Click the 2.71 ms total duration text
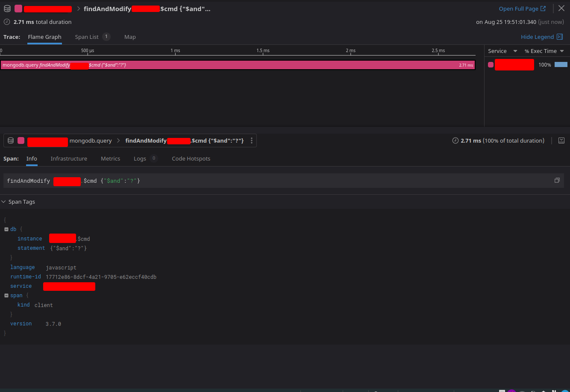This screenshot has height=392, width=570. tap(43, 22)
